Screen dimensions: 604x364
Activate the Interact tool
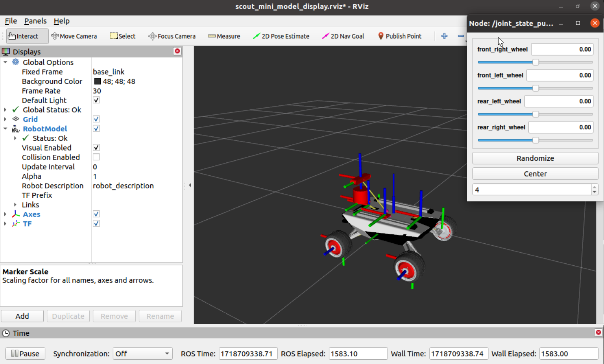[27, 36]
